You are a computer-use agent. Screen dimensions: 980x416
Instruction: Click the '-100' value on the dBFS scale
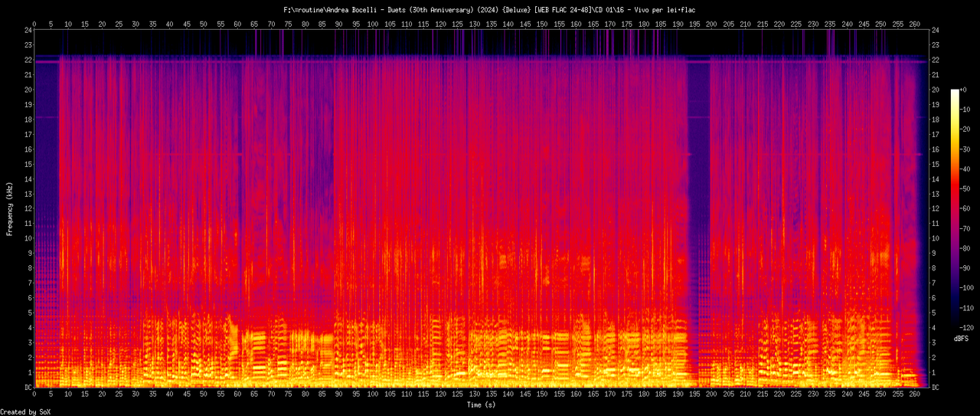(x=969, y=287)
